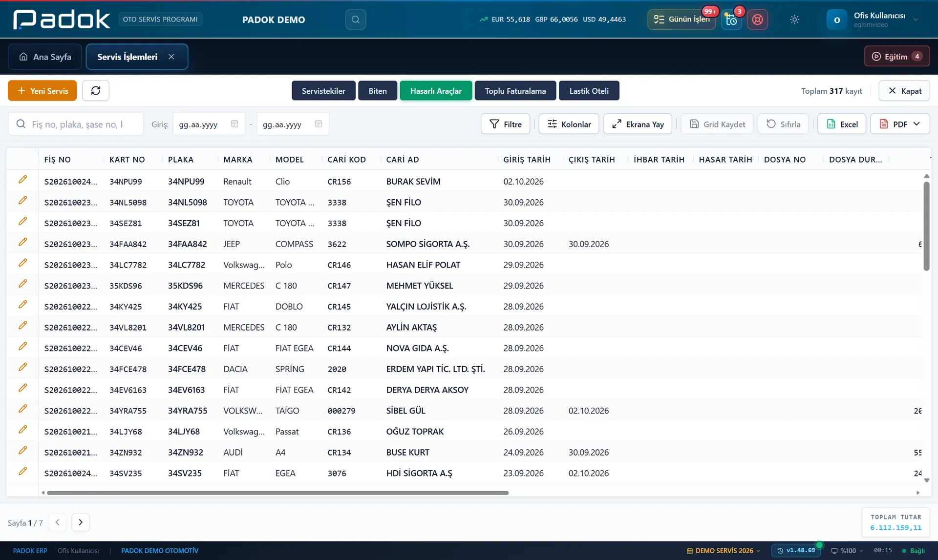Edit the BUSE KURT row pencil icon

[x=22, y=451]
